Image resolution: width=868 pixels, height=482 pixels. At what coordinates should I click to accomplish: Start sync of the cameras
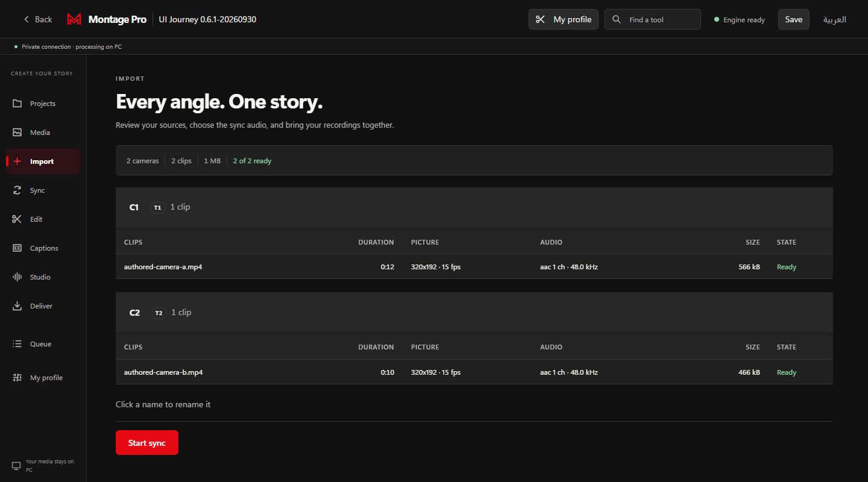pyautogui.click(x=147, y=443)
